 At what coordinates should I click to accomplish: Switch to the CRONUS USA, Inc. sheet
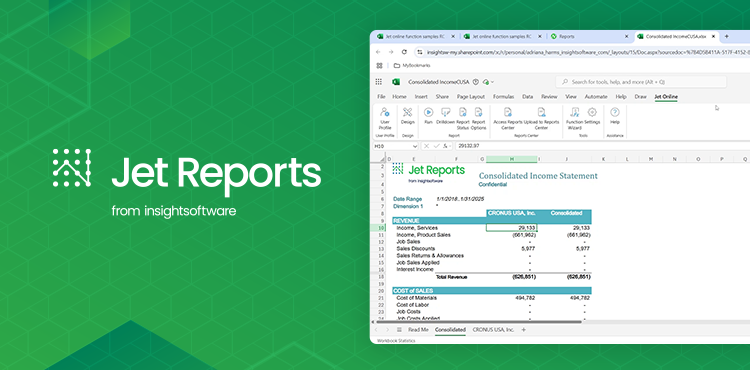tap(493, 330)
